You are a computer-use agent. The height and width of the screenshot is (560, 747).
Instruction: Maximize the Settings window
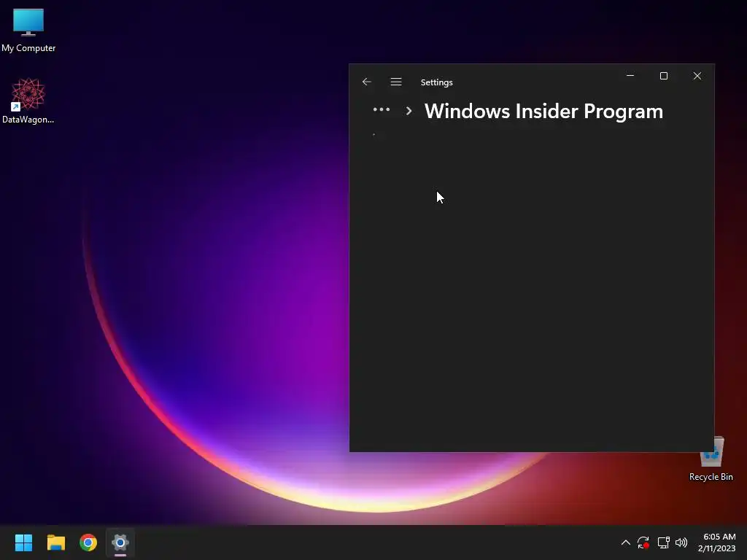coord(664,76)
